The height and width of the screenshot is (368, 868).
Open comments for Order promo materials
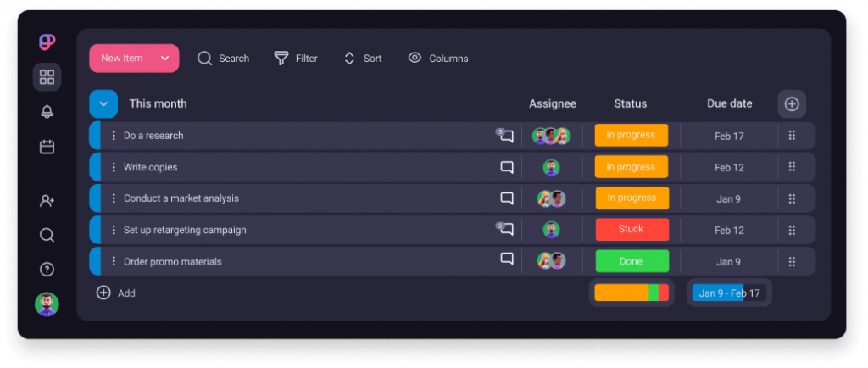[507, 259]
